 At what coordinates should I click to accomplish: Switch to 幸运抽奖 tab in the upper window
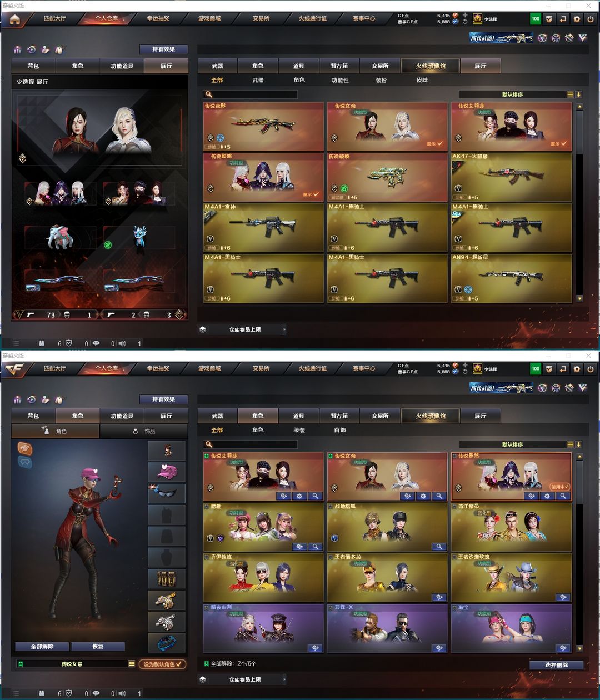[x=158, y=18]
